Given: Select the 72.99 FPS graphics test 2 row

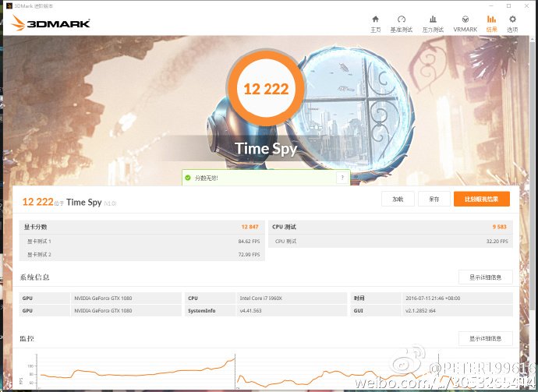Looking at the screenshot, I should [x=142, y=255].
